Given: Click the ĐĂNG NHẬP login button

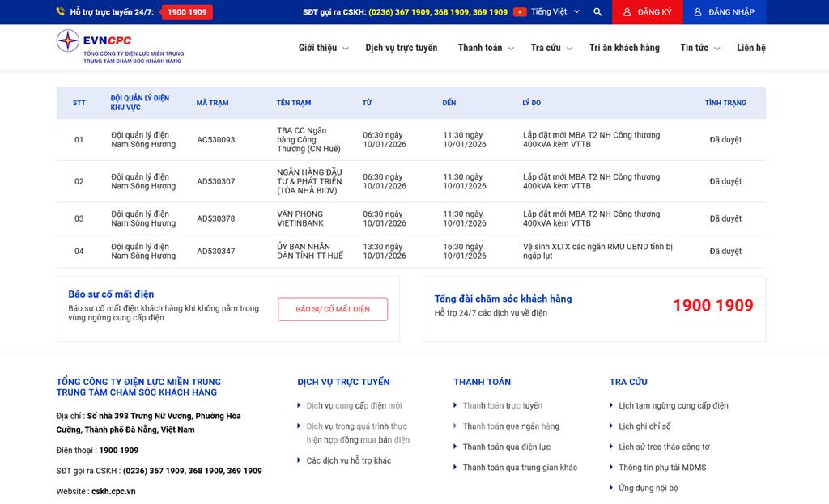Looking at the screenshot, I should [x=724, y=12].
